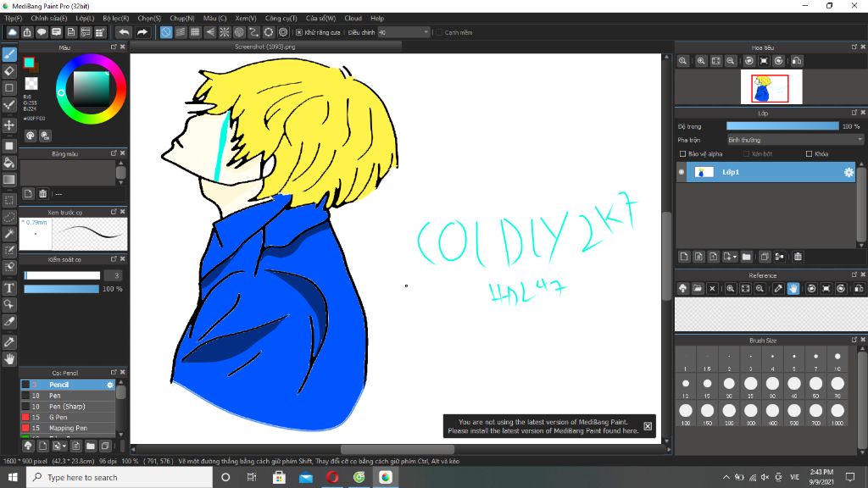Adjust Độ trong opacity slider

pyautogui.click(x=782, y=127)
